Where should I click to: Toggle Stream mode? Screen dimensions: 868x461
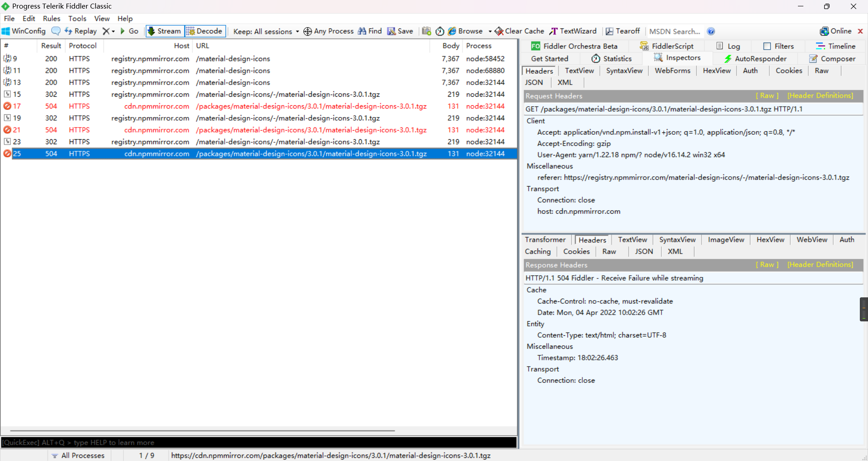point(165,31)
